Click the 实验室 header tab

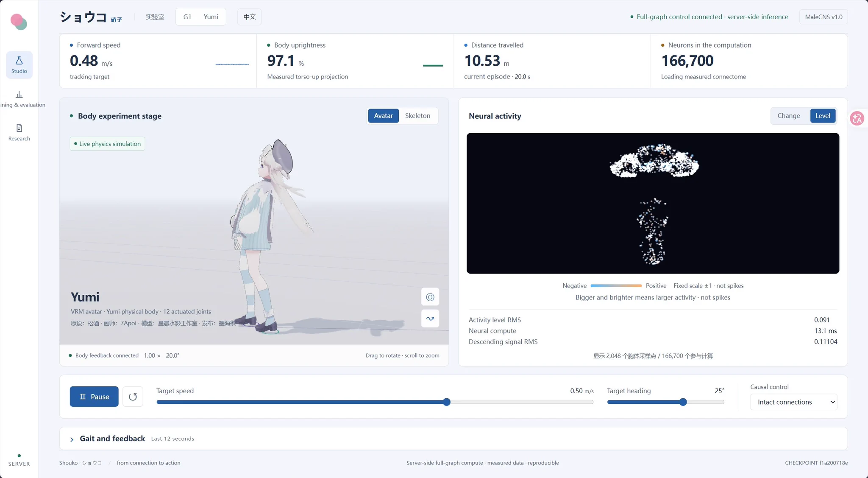pyautogui.click(x=155, y=17)
